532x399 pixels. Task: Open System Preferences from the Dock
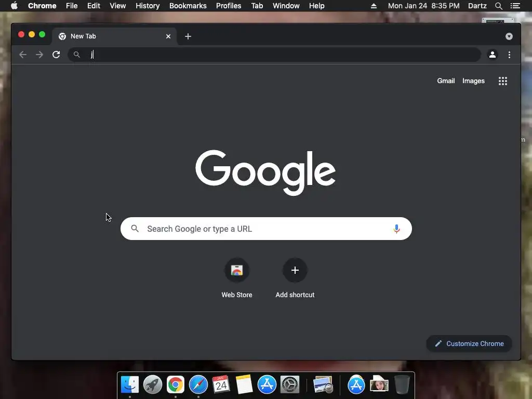tap(289, 385)
